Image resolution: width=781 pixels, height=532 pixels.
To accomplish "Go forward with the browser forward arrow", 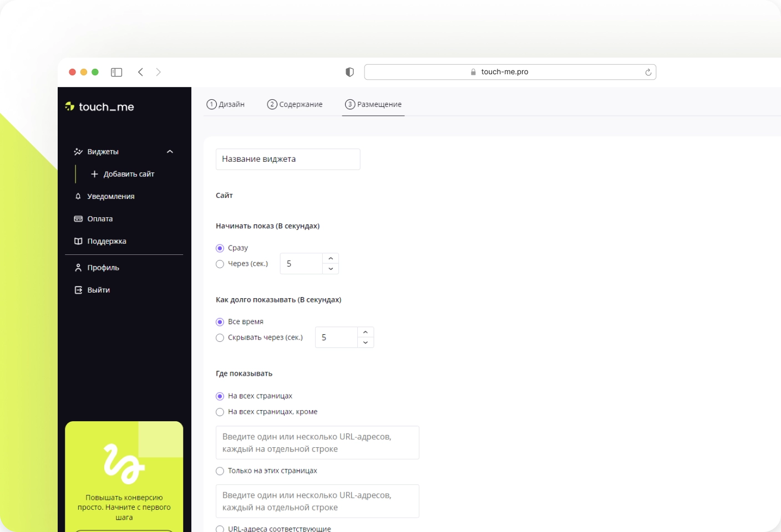I will (x=159, y=72).
